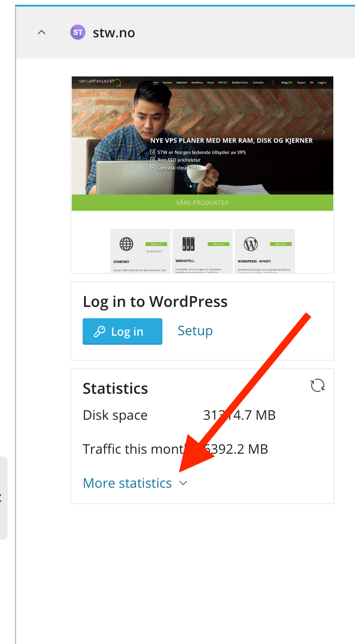The width and height of the screenshot is (355, 644).
Task: Click the Hjem menu item in preview
Action: point(156,83)
